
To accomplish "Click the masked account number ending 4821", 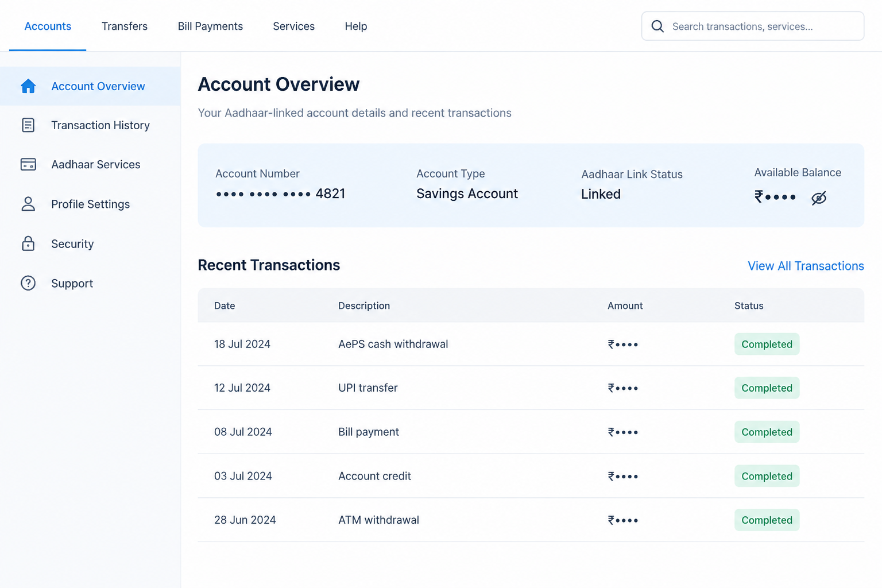I will (281, 194).
